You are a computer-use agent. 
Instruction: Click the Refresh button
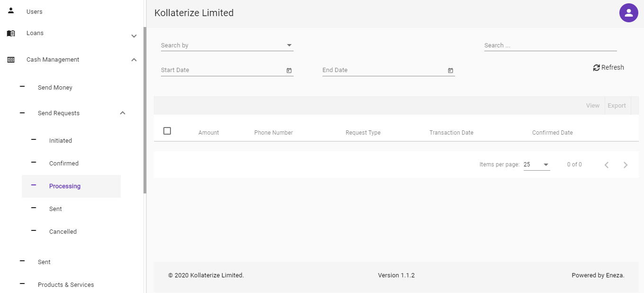(x=608, y=68)
